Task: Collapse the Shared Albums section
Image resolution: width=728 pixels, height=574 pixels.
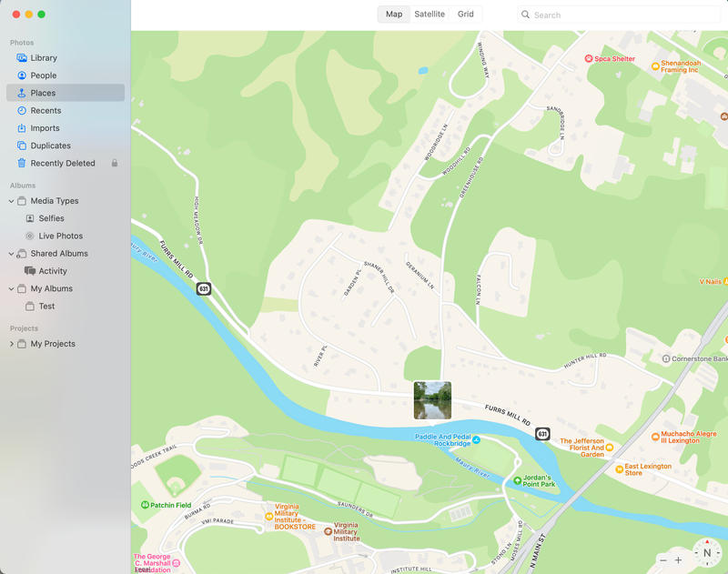Action: (11, 254)
